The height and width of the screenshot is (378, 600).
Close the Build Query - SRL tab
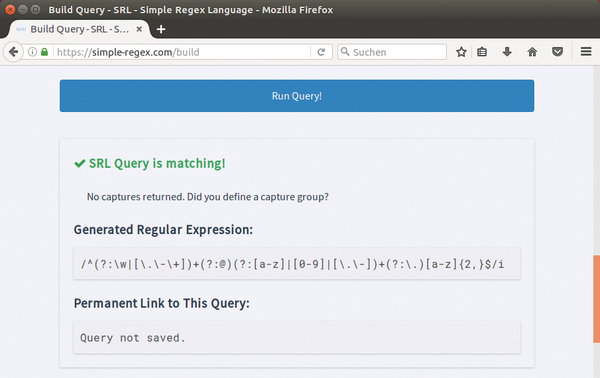pos(139,29)
